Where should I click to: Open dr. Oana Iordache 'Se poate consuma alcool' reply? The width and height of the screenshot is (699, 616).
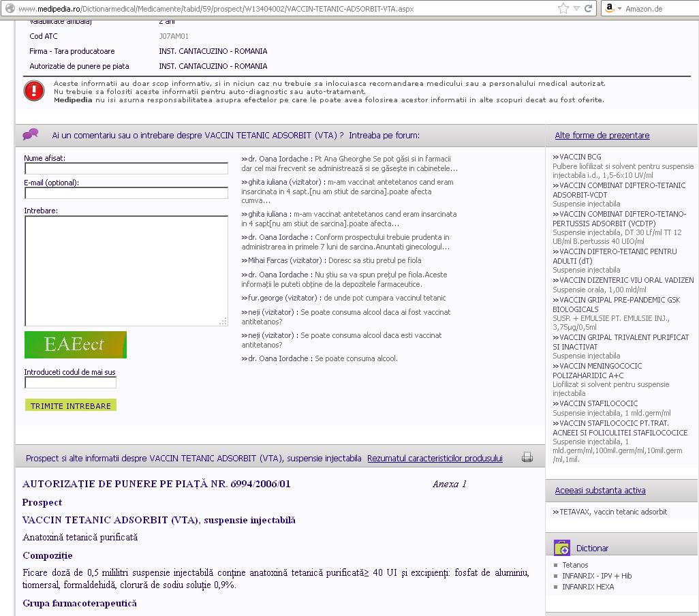(320, 358)
